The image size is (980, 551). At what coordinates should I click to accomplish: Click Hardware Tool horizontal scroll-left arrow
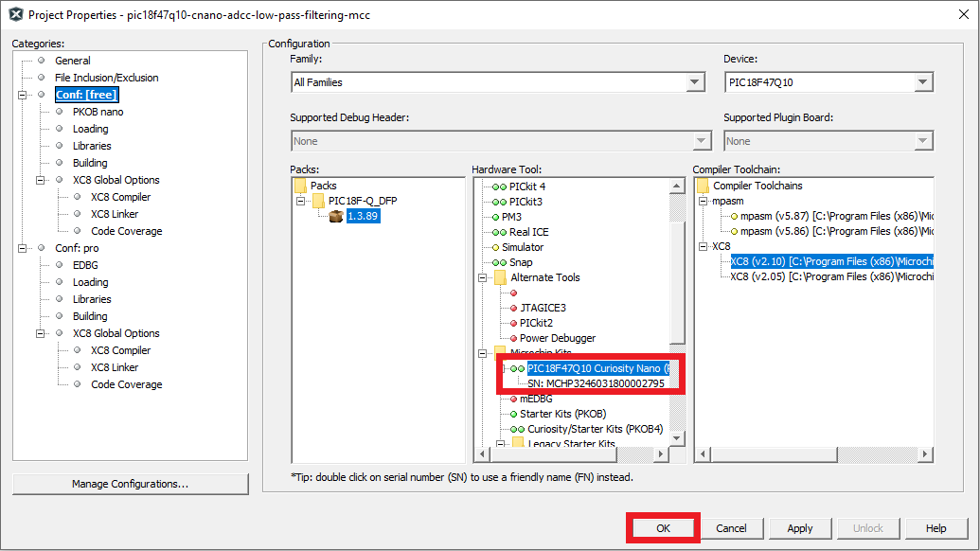482,454
